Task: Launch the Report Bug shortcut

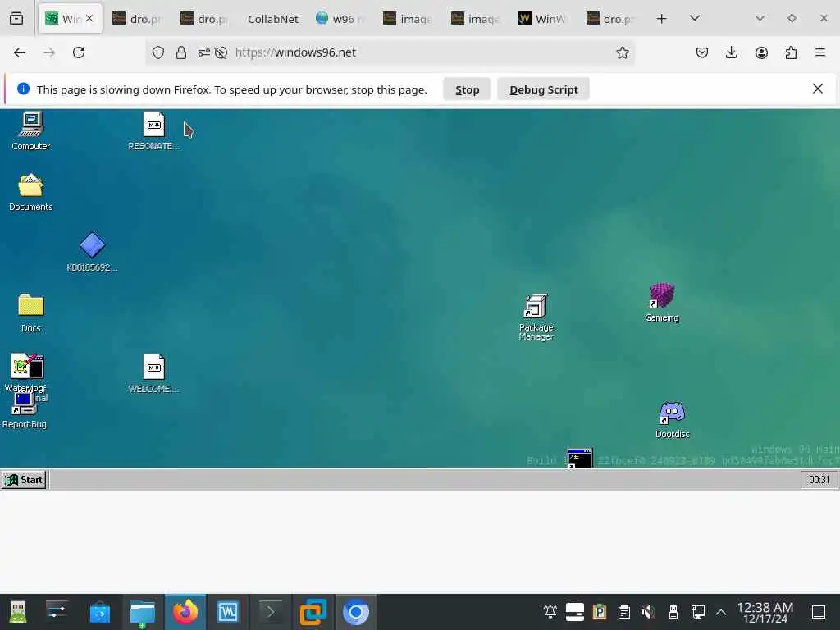Action: pyautogui.click(x=24, y=411)
